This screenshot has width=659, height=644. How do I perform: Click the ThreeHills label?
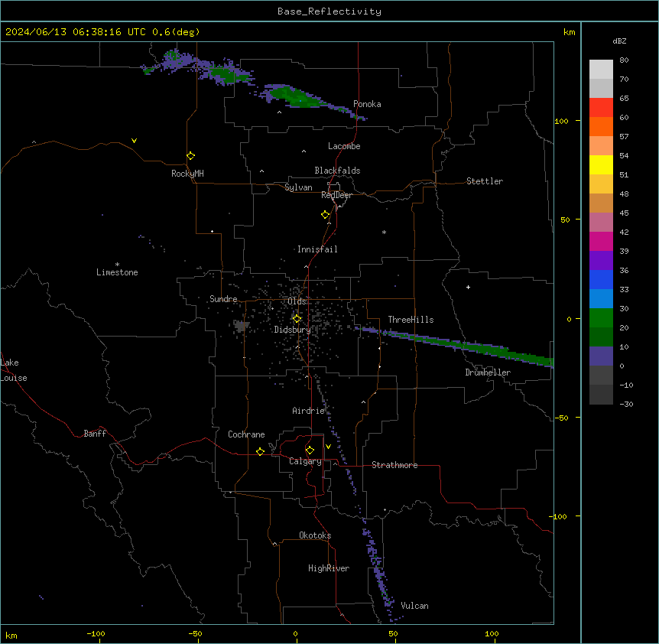[x=411, y=320]
